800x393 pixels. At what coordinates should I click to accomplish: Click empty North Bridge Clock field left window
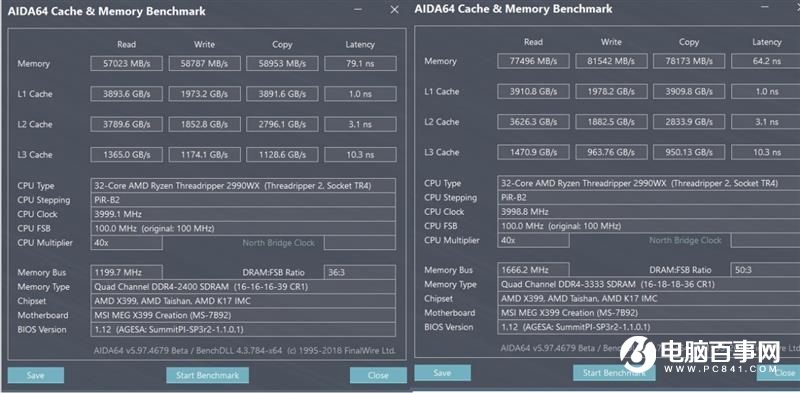pos(360,242)
